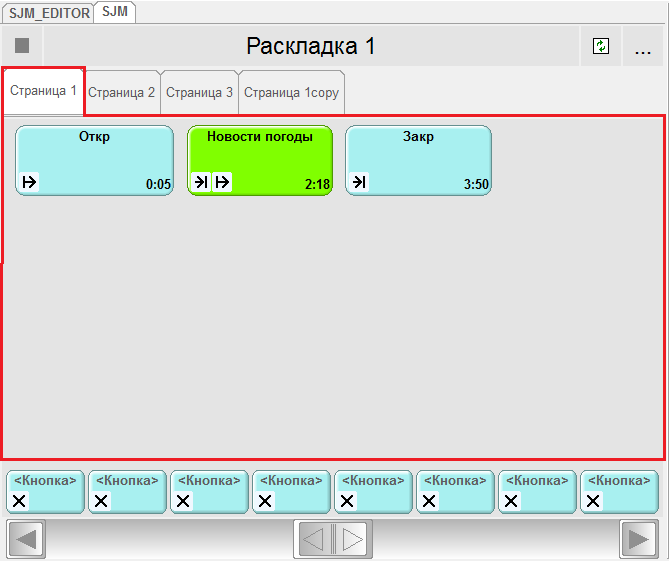Click the X icon on the fifth <Кнопка>
Image resolution: width=669 pixels, height=561 pixels.
coord(347,501)
